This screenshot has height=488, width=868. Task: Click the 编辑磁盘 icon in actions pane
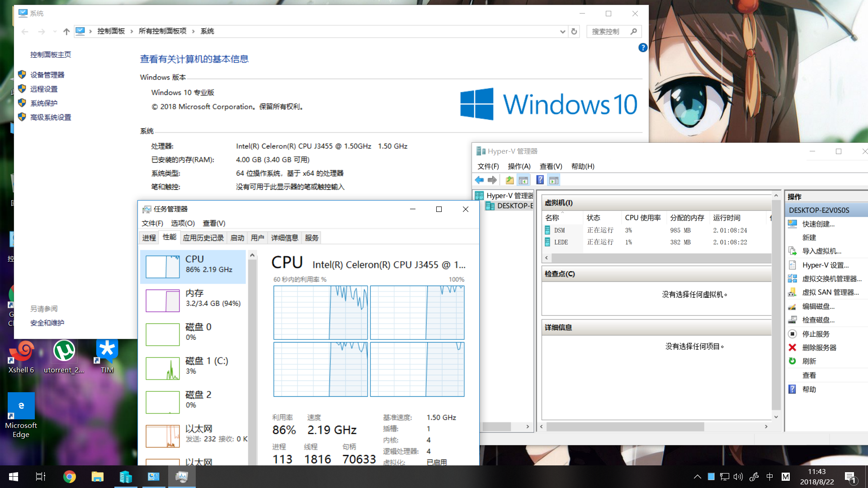tap(793, 306)
